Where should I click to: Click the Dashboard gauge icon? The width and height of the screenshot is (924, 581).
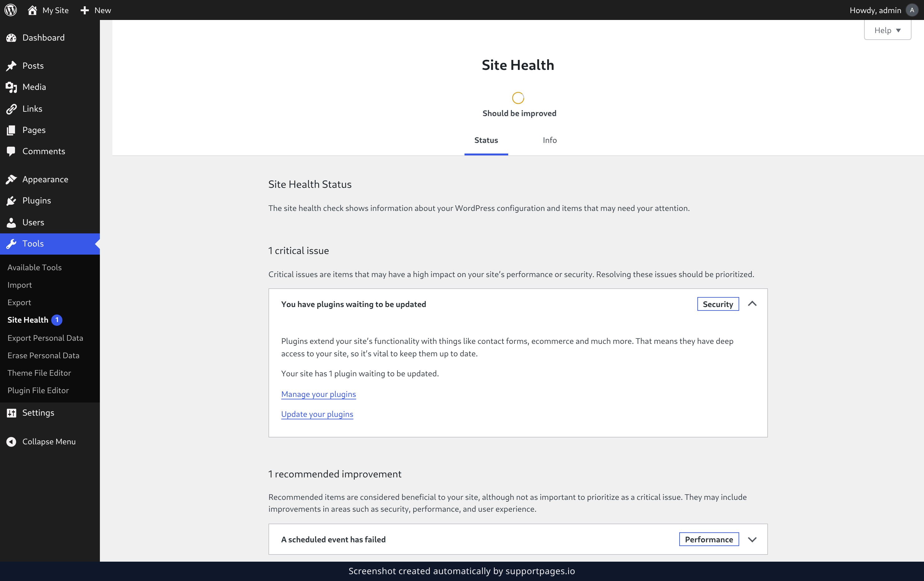point(12,37)
